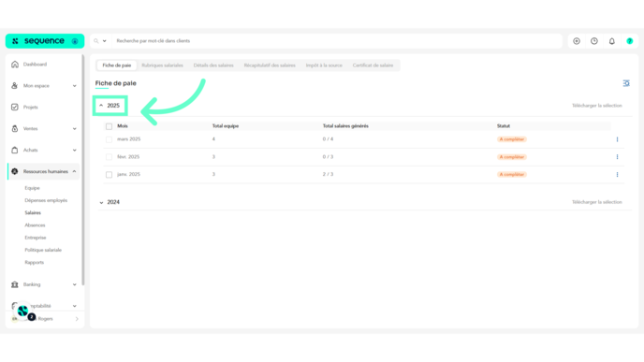The width and height of the screenshot is (644, 362).
Task: Open Dépenses employés submenu item
Action: pyautogui.click(x=46, y=200)
